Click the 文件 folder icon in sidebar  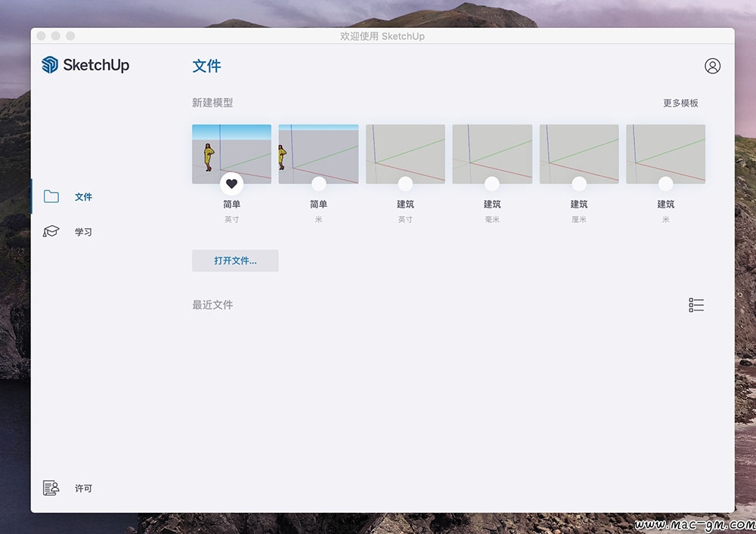51,196
